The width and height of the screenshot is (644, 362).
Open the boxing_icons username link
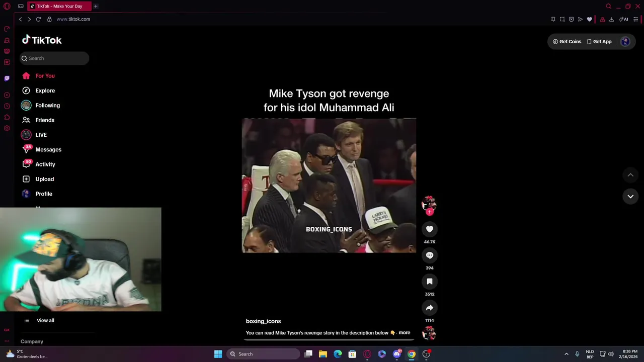pyautogui.click(x=263, y=321)
